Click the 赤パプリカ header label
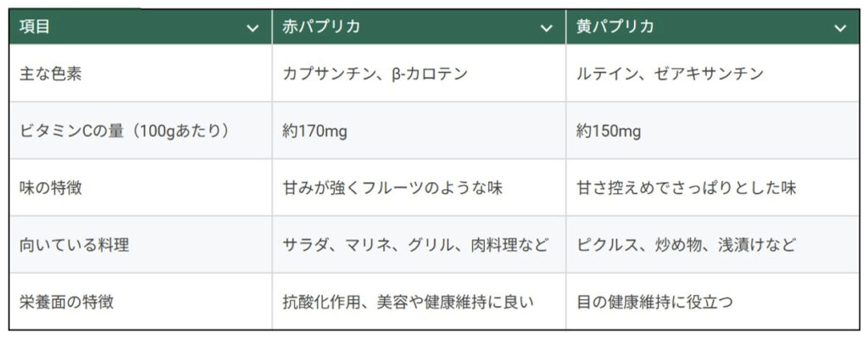The width and height of the screenshot is (868, 339). pos(322,27)
